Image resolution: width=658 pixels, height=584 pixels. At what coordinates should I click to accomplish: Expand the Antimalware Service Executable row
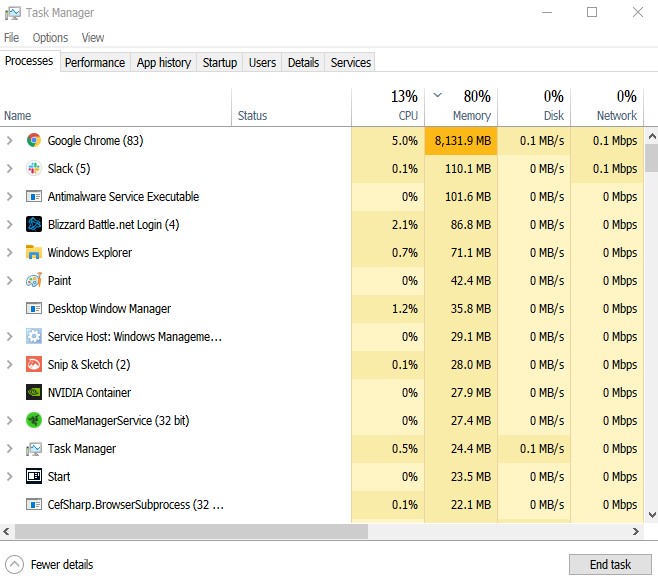(10, 196)
